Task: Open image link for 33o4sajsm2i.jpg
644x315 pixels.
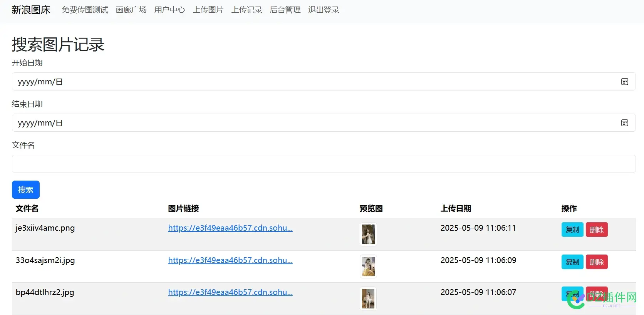Action: [230, 260]
